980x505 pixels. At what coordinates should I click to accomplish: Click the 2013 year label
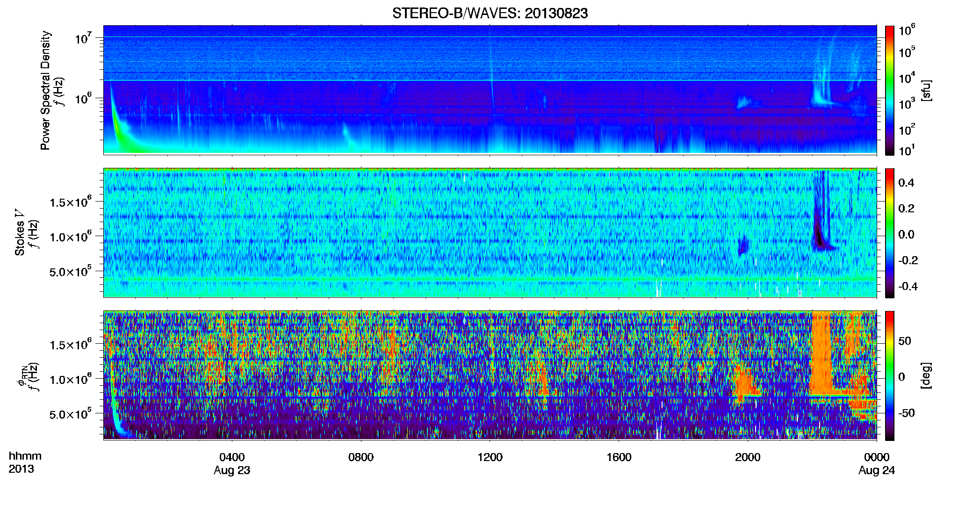click(x=21, y=469)
